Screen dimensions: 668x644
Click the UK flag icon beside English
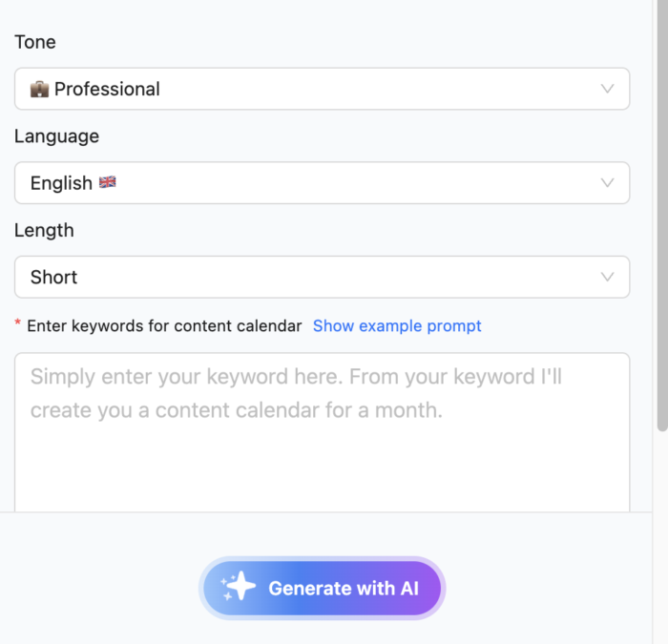(x=107, y=182)
